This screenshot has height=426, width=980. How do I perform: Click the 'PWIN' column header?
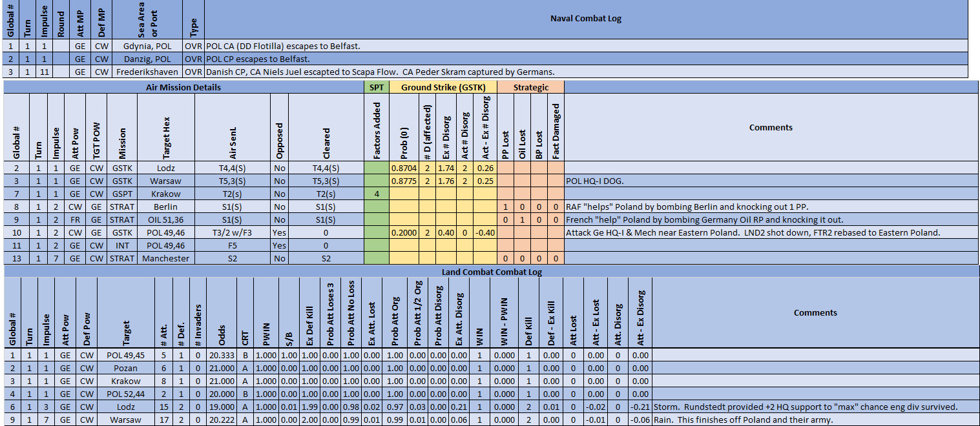pyautogui.click(x=266, y=313)
